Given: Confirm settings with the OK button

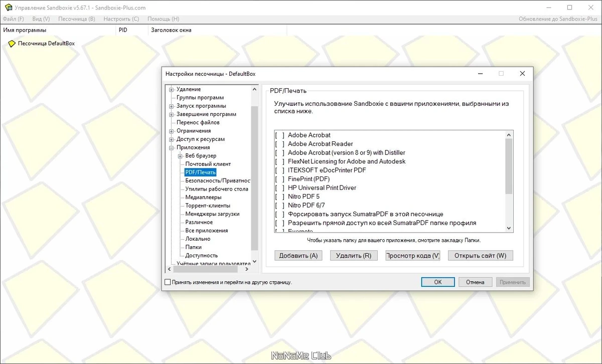Looking at the screenshot, I should 438,282.
